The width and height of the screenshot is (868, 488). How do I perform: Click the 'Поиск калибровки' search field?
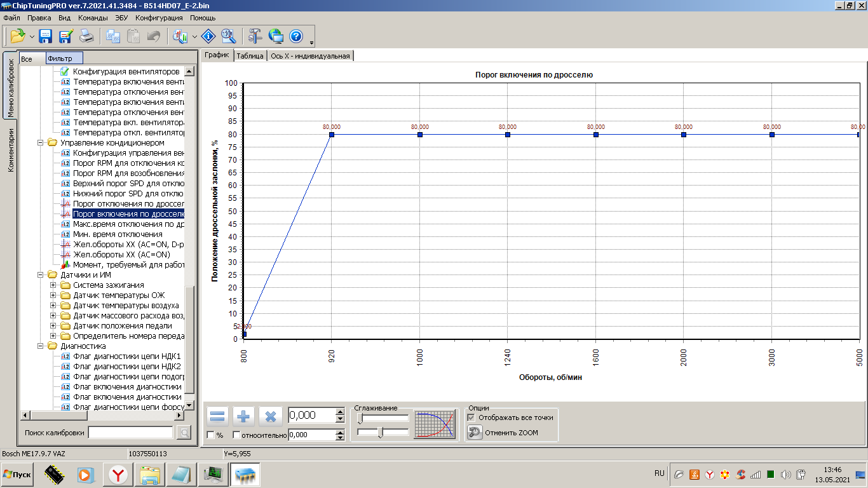[130, 433]
